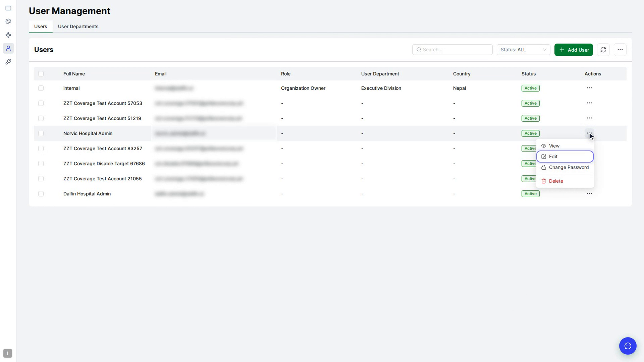Viewport: 644px width, 362px height.
Task: Tick checkbox for ZZT Coverage Test Account 57053
Action: pos(41,103)
